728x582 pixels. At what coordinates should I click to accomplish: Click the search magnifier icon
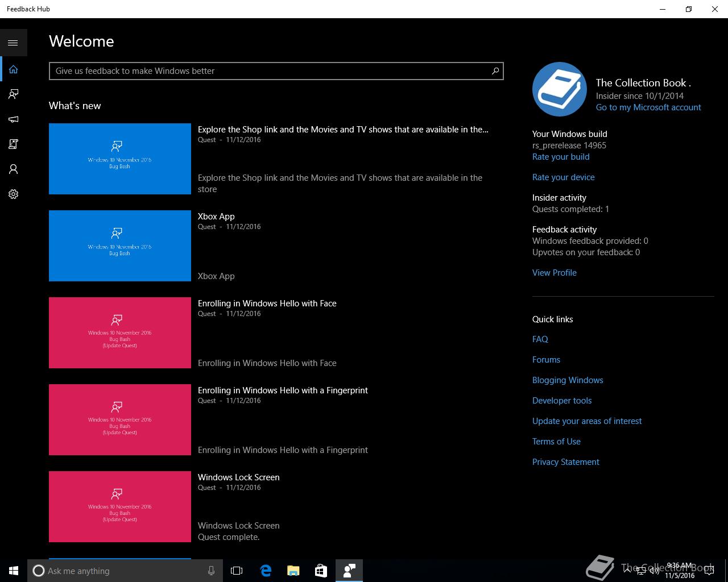(x=495, y=71)
